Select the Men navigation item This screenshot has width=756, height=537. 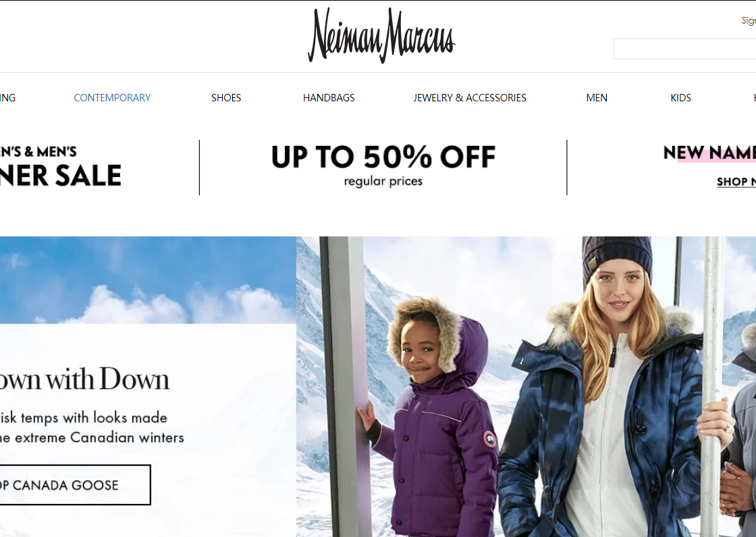[597, 97]
